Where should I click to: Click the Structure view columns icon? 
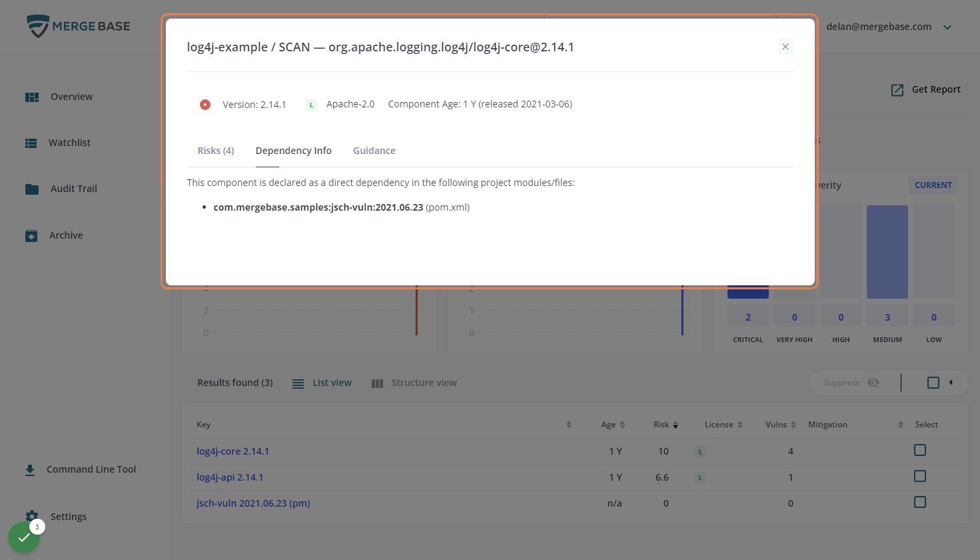(x=377, y=384)
